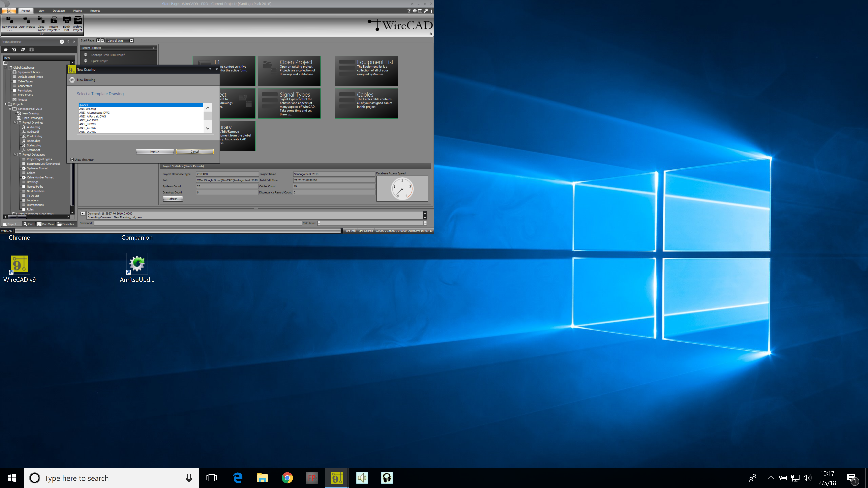Click the Signal Types start page tile
This screenshot has height=488, width=868.
pos(289,103)
